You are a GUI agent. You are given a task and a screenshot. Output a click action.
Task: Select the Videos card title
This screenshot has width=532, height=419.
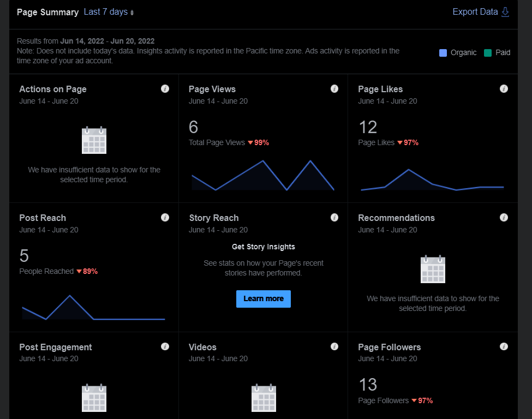(x=202, y=347)
